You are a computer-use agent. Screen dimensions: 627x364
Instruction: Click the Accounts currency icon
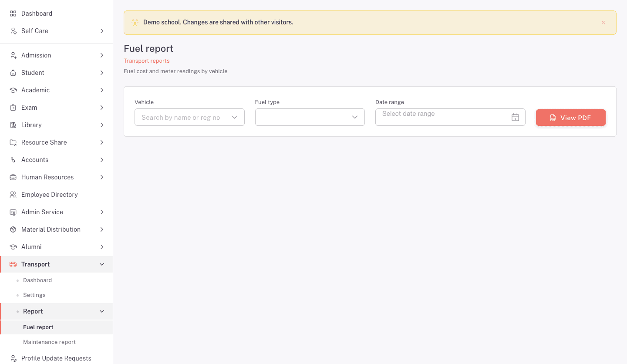point(13,160)
